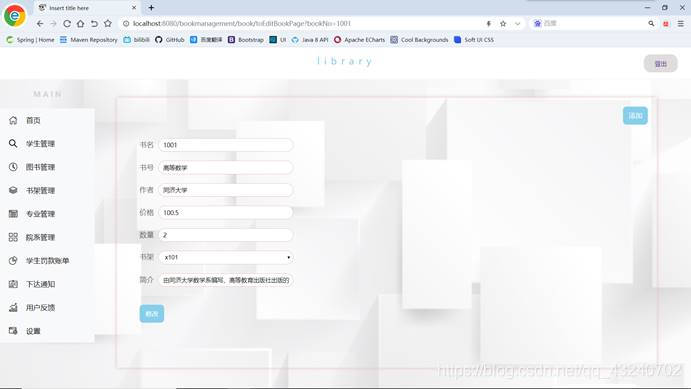The width and height of the screenshot is (691, 389).
Task: Click the magnifier icon for 学生管理
Action: 13,144
